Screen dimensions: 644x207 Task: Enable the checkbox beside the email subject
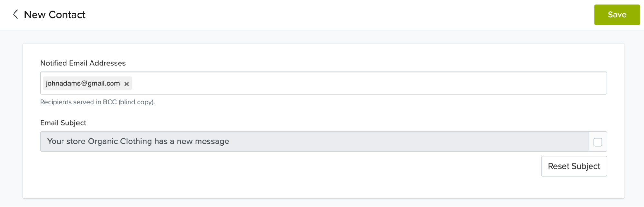(x=598, y=142)
